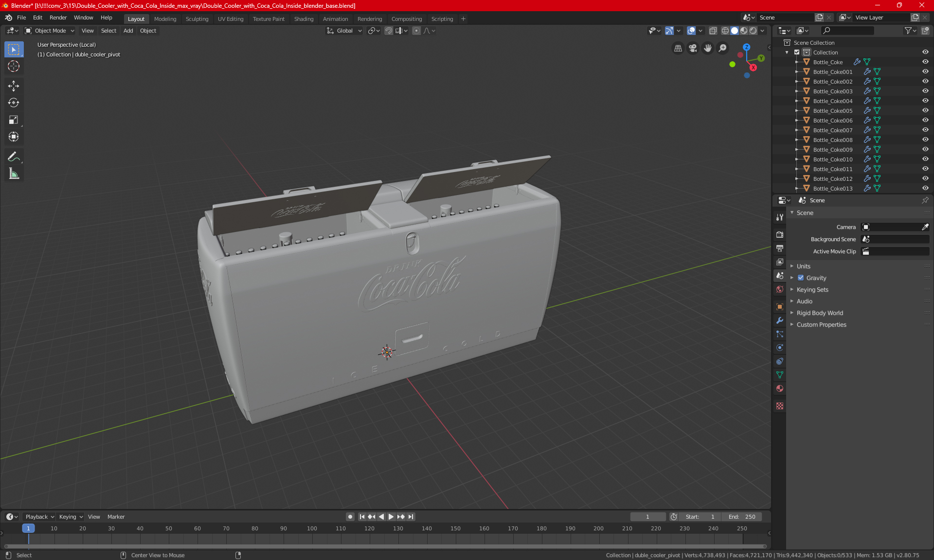This screenshot has width=934, height=560.
Task: Toggle snapping magnet
Action: (x=388, y=31)
